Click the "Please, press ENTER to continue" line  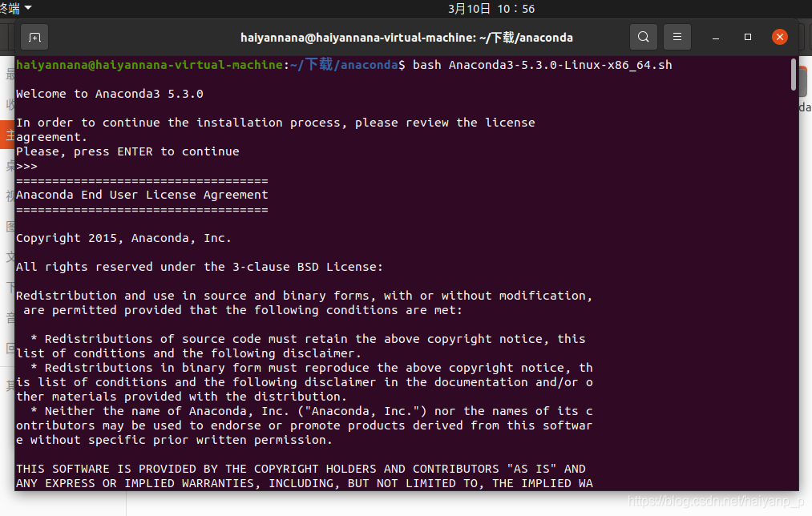(x=128, y=151)
